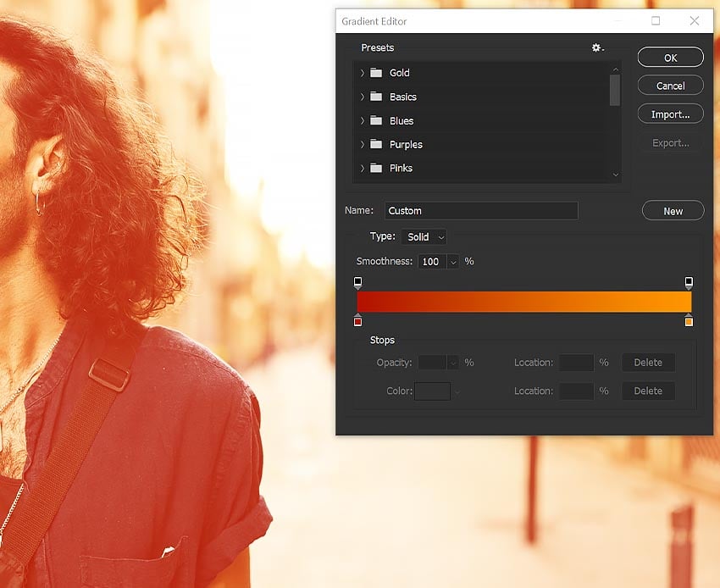Click the Pinks preset label

tap(401, 168)
